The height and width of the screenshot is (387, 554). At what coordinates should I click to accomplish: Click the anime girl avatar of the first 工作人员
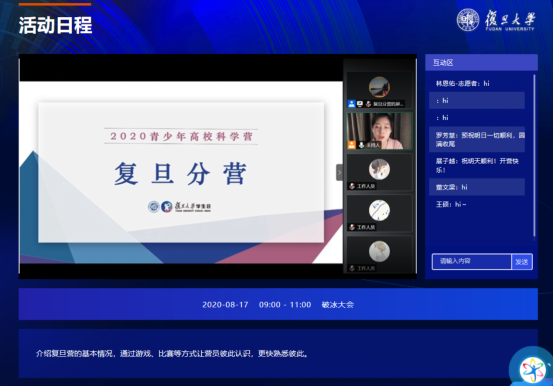(379, 169)
